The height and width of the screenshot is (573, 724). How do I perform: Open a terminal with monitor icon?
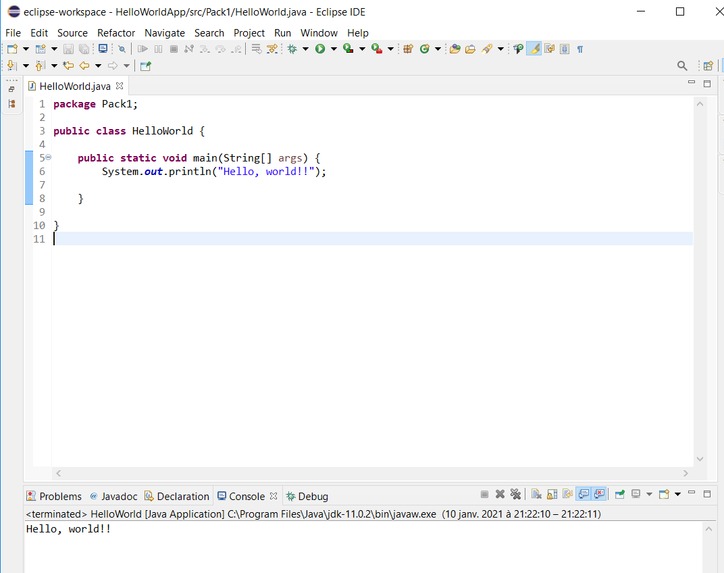[103, 48]
